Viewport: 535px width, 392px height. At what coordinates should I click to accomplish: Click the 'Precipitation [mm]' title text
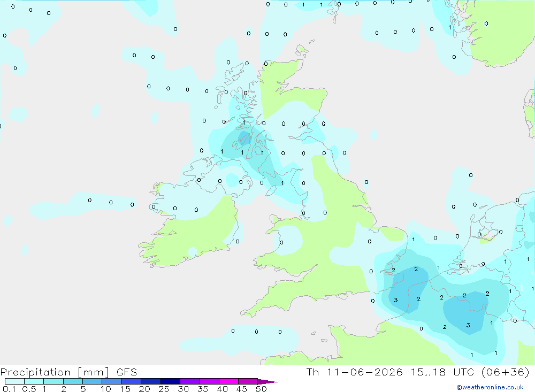click(55, 372)
